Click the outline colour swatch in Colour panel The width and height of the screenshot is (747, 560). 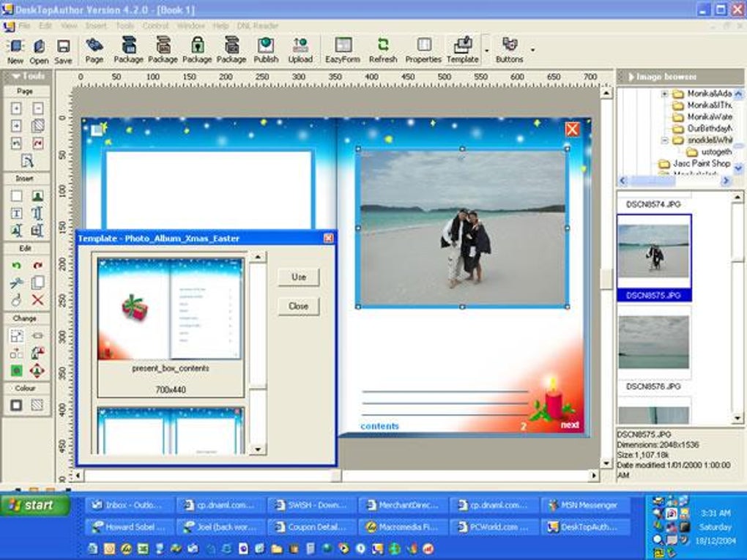[x=16, y=406]
